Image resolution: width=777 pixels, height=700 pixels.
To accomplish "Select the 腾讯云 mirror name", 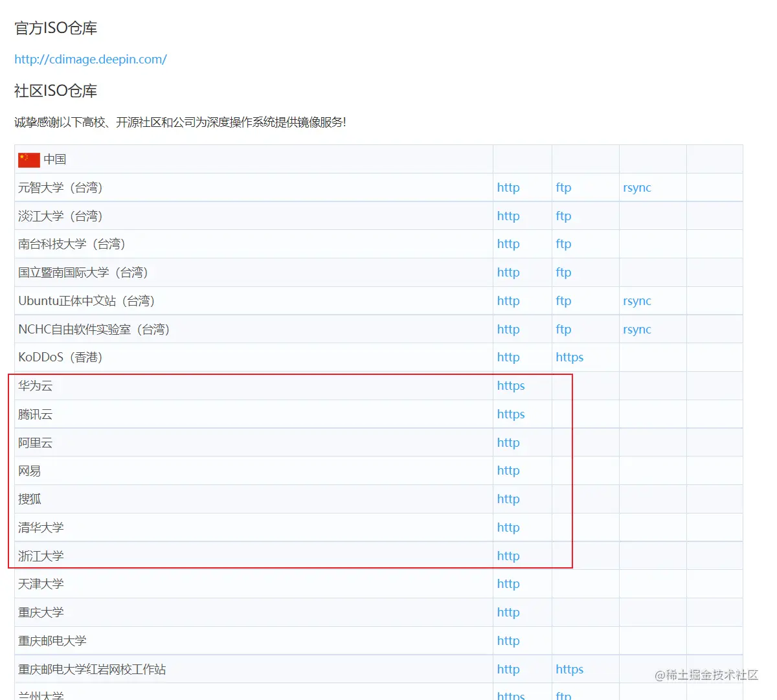I will coord(36,414).
